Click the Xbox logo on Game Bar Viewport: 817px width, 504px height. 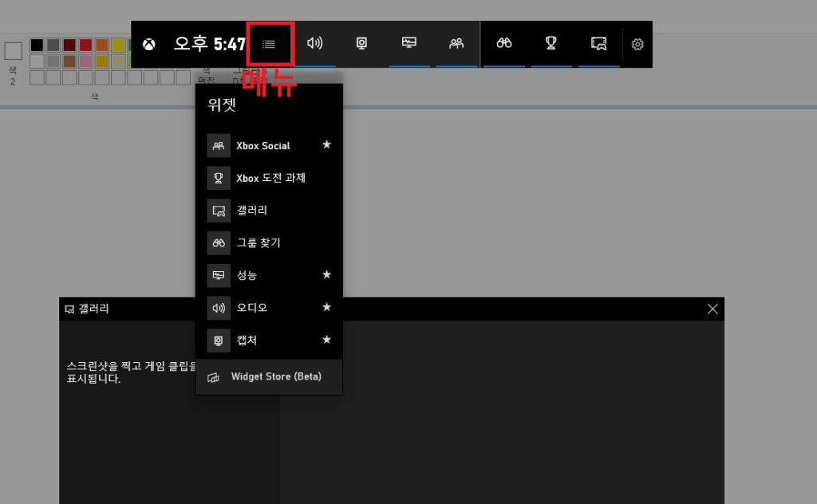pos(149,44)
